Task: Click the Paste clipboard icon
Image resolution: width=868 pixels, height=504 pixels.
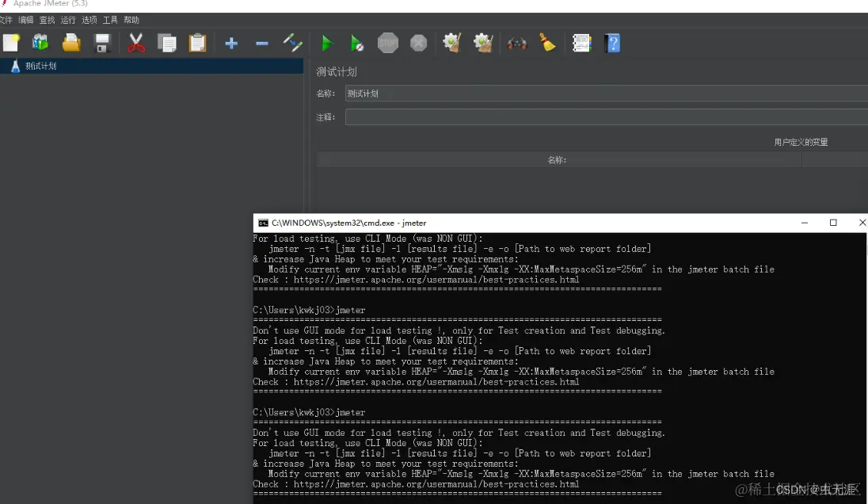Action: (198, 43)
